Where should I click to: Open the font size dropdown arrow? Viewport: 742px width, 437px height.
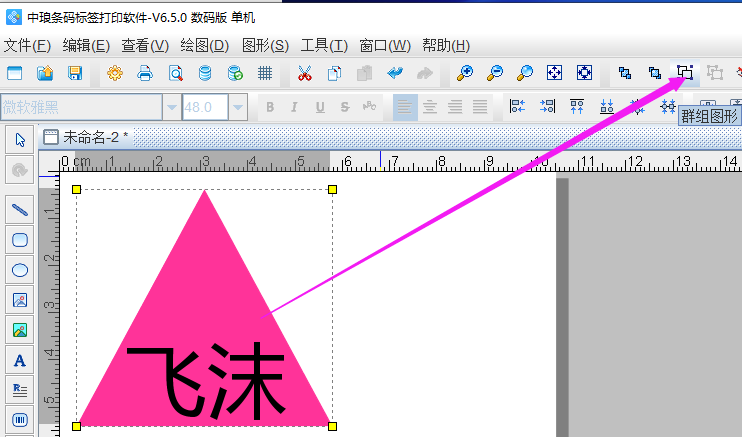[238, 107]
